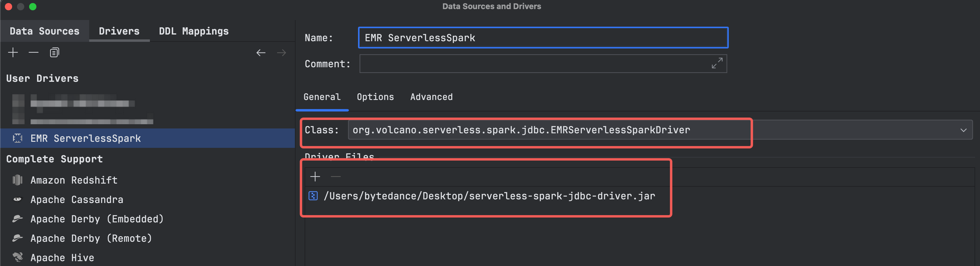Click the Class combo box text

pos(521,130)
